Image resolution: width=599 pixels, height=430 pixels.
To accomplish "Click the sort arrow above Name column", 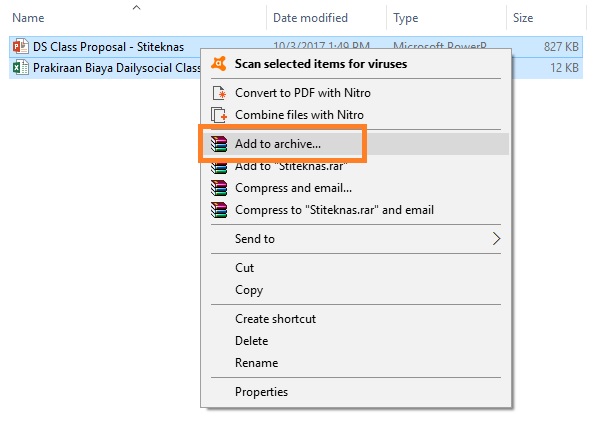I will 136,7.
